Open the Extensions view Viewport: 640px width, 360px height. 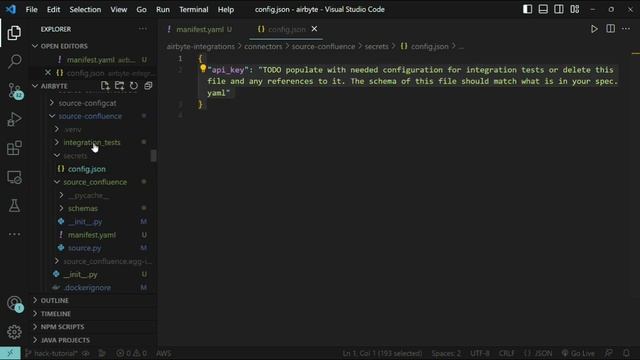[14, 148]
